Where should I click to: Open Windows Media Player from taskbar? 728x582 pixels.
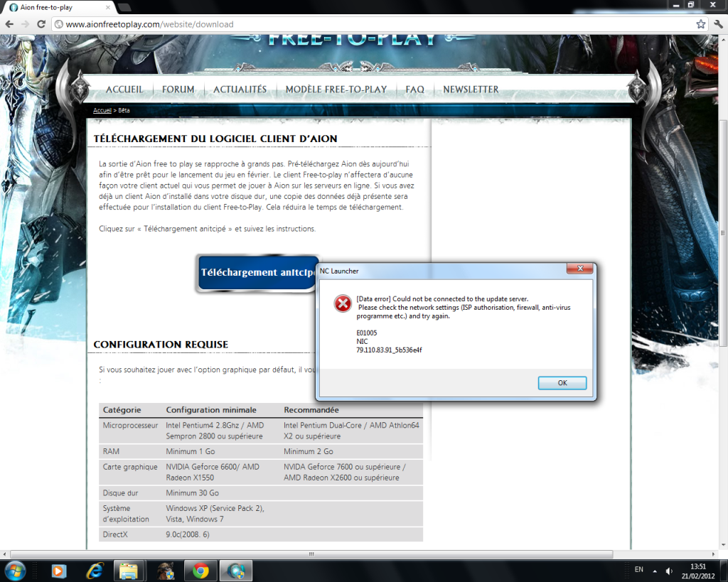pyautogui.click(x=59, y=570)
